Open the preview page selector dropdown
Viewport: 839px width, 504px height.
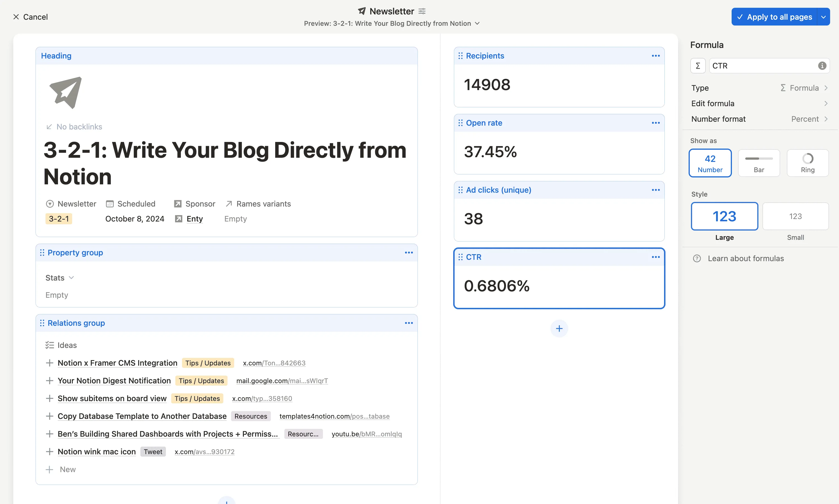click(x=478, y=23)
